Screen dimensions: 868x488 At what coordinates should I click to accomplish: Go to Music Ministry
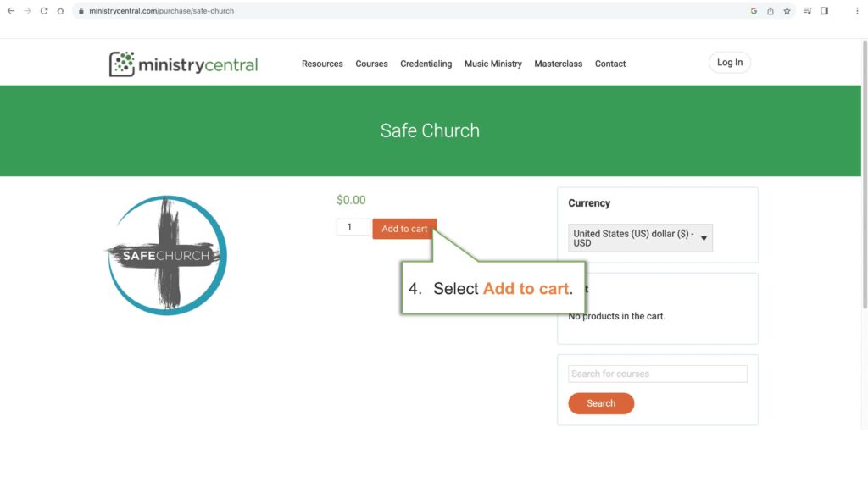pos(492,64)
